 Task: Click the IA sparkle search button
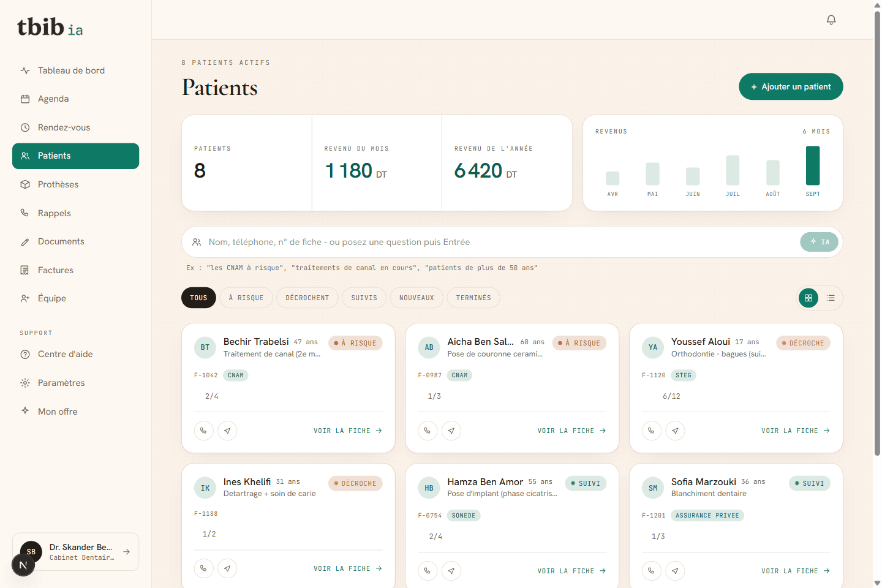pyautogui.click(x=819, y=242)
